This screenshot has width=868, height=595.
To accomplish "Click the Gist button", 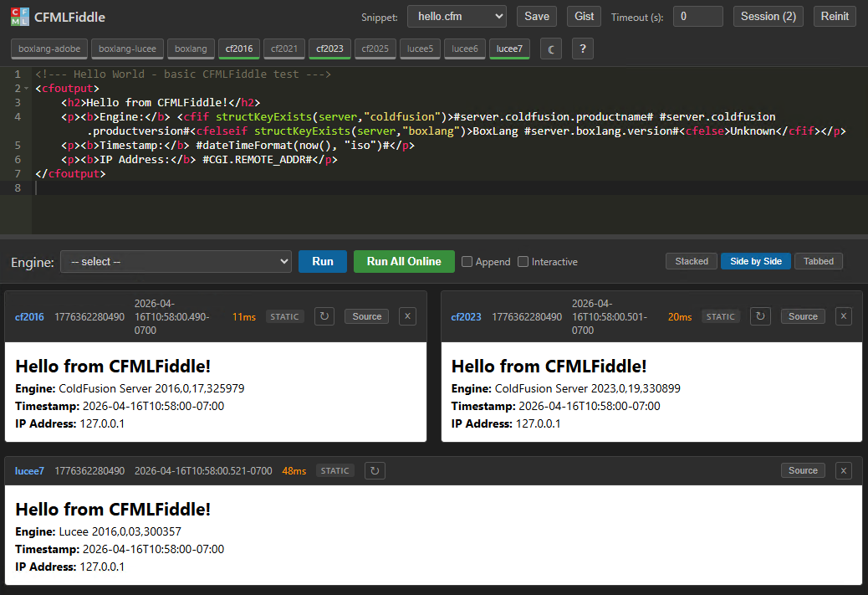I will click(x=584, y=17).
